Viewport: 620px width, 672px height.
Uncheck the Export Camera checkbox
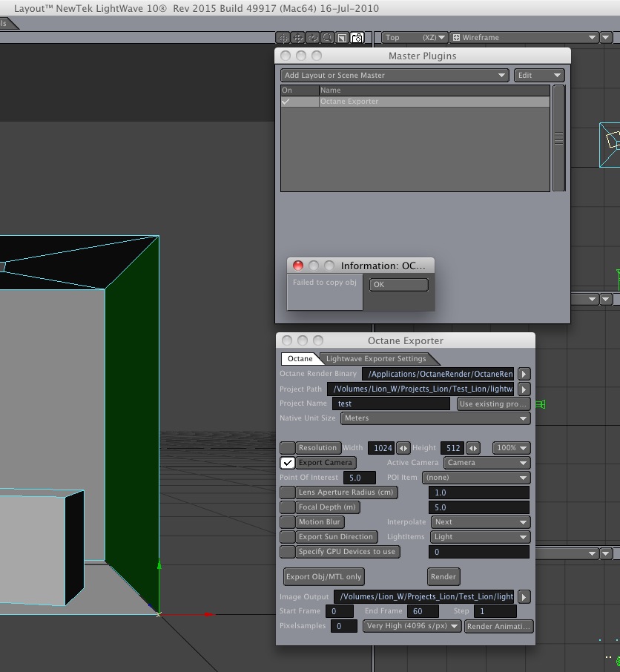coord(288,463)
